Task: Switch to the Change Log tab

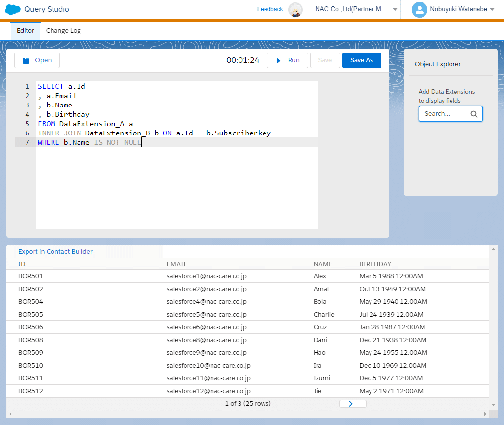Action: click(63, 30)
